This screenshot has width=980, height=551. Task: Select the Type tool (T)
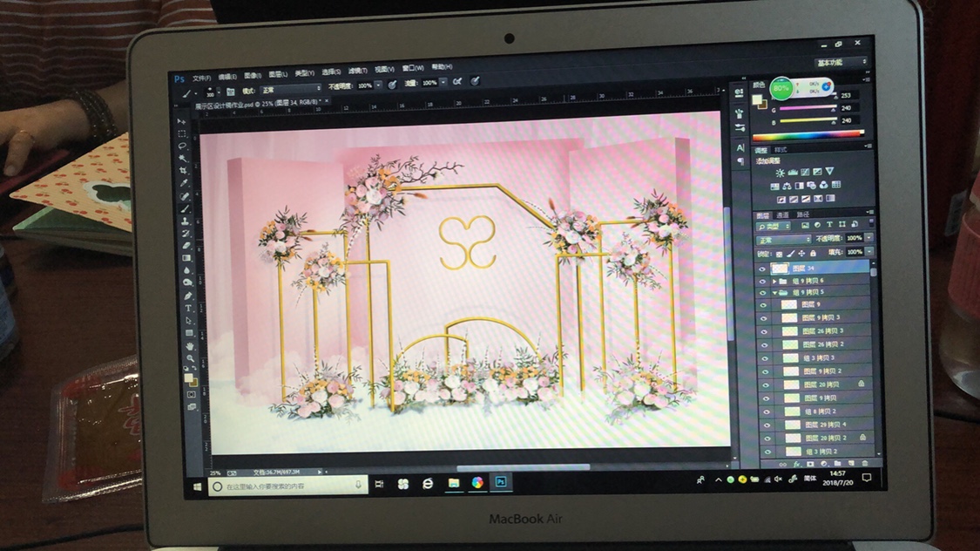187,309
